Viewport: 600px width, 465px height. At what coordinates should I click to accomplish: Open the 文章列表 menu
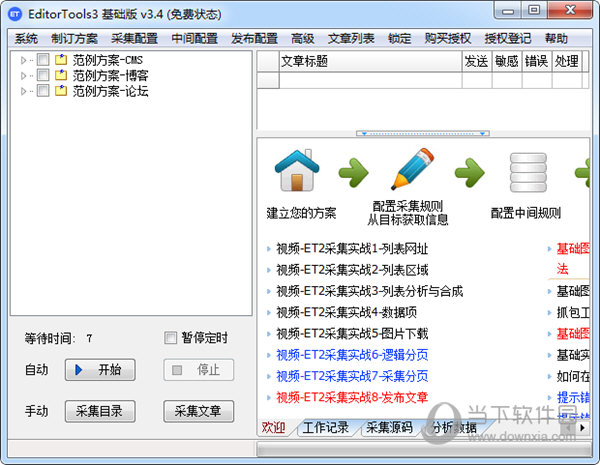click(x=351, y=39)
